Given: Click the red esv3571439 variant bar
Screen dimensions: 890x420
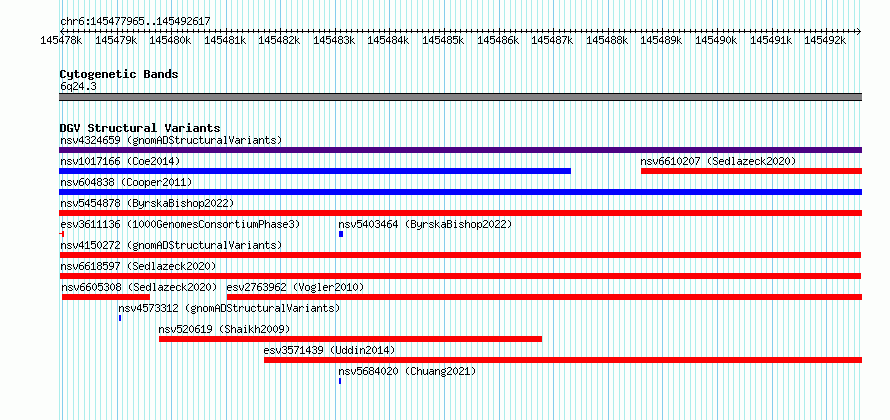Looking at the screenshot, I should point(563,360).
